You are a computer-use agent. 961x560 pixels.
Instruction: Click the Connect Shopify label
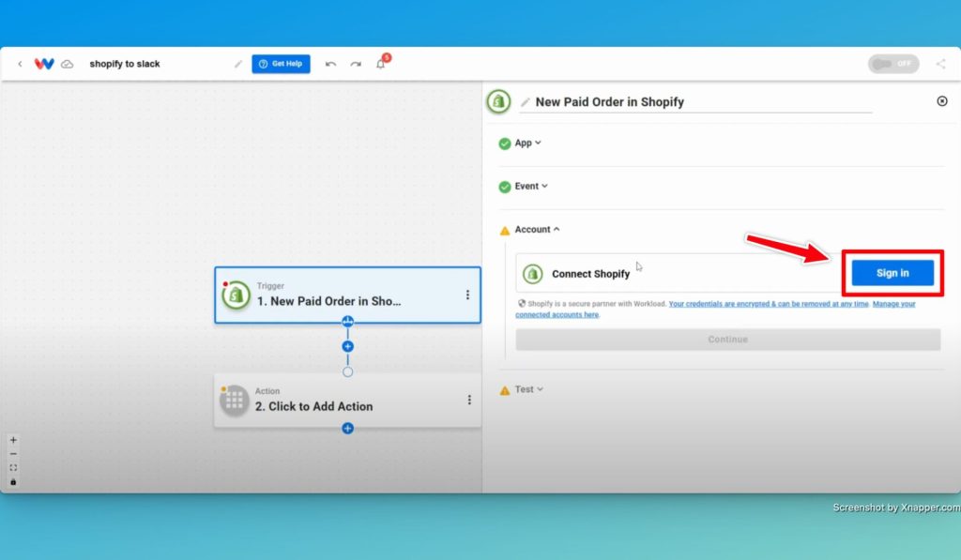(591, 274)
